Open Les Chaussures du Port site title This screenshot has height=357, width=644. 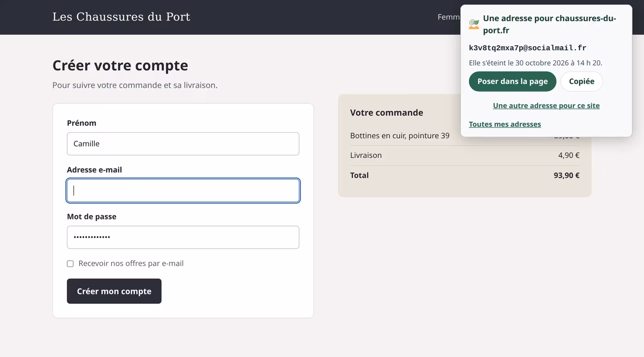(121, 17)
